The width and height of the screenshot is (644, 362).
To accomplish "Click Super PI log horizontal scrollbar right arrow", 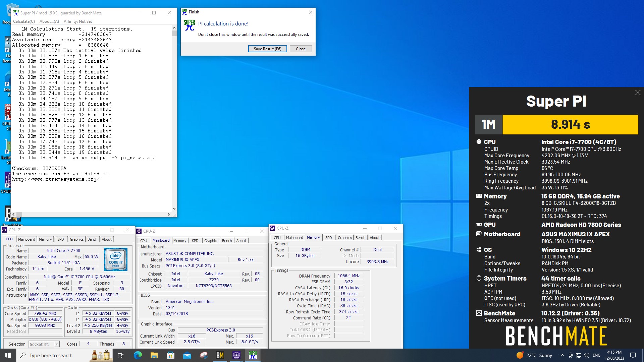I will pyautogui.click(x=168, y=214).
